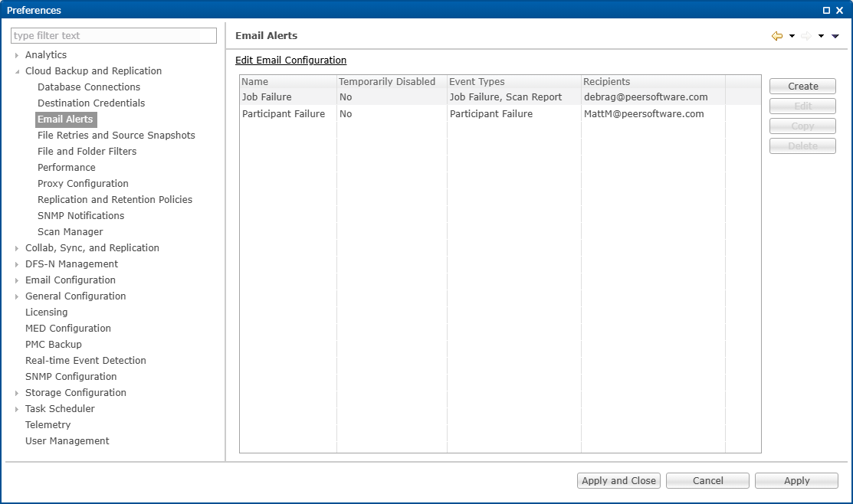Image resolution: width=853 pixels, height=504 pixels.
Task: Expand the DFS-N Management node
Action: pyautogui.click(x=17, y=264)
